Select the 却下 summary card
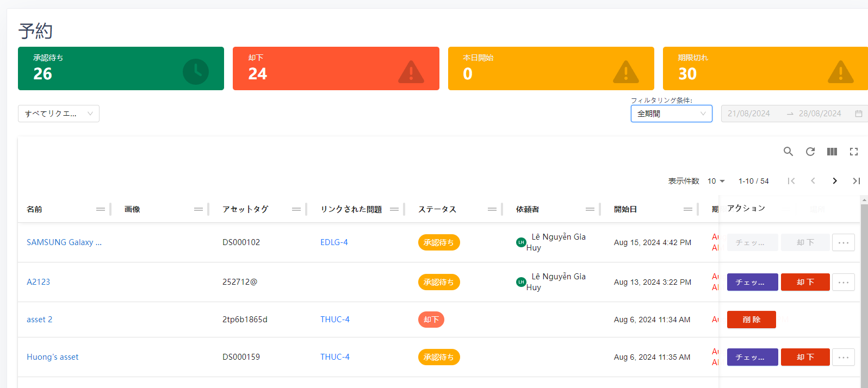The image size is (868, 388). [336, 68]
